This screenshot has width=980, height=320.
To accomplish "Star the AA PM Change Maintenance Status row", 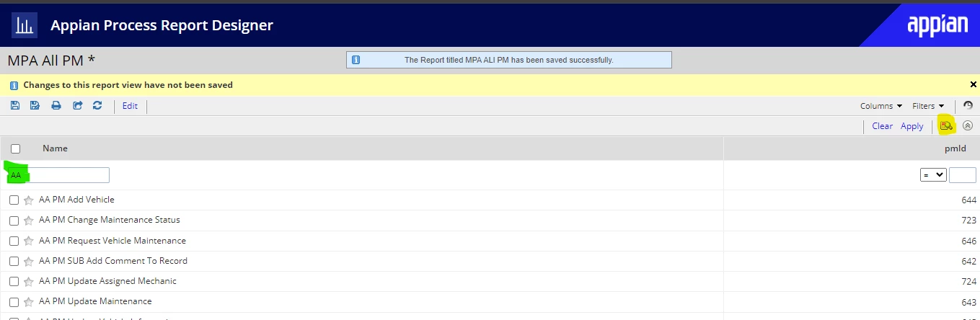I will coord(29,221).
